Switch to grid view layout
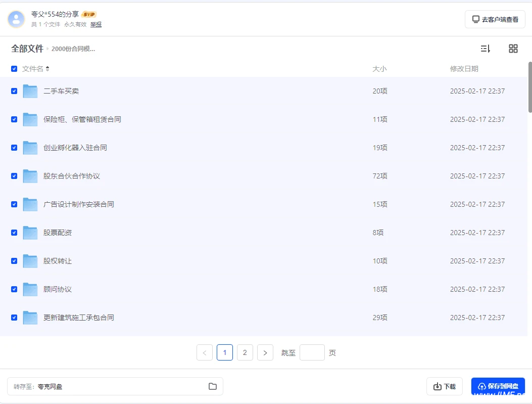 (513, 48)
